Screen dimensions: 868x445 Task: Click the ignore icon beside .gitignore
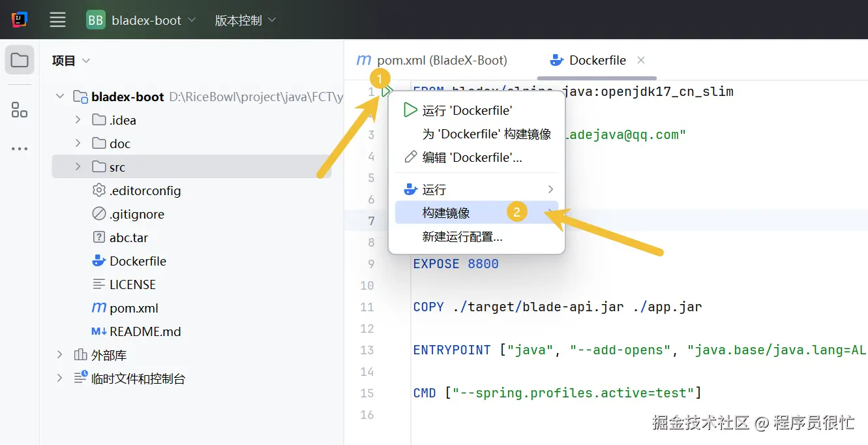(99, 214)
